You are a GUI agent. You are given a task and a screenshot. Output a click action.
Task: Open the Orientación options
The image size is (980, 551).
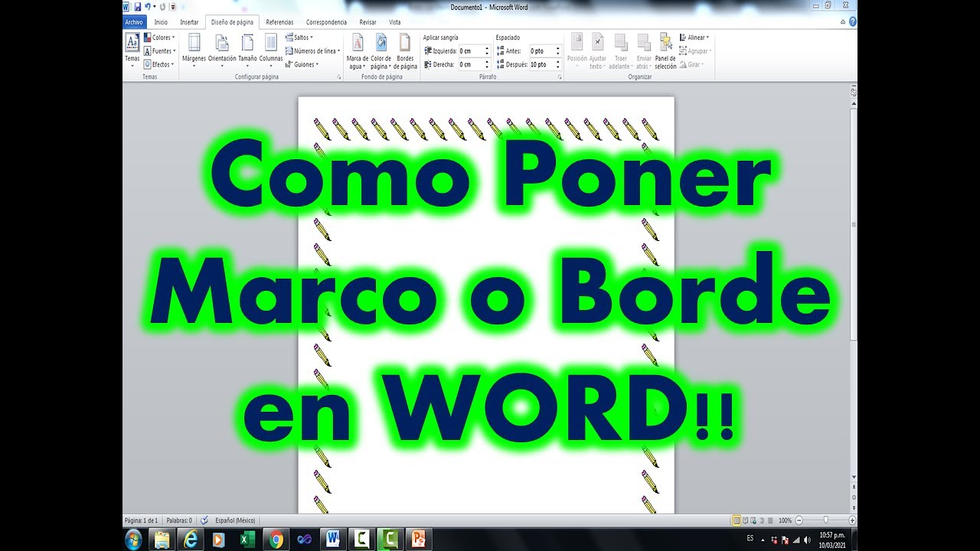coord(222,51)
